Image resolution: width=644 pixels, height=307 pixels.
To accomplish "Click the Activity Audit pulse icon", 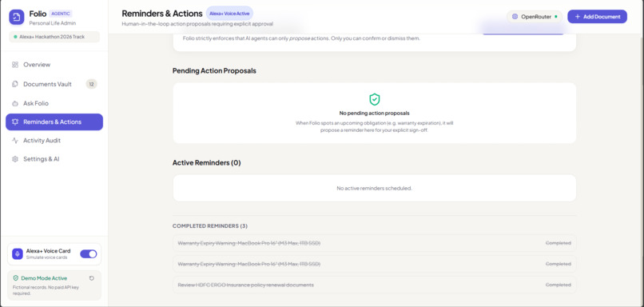I will tap(15, 140).
